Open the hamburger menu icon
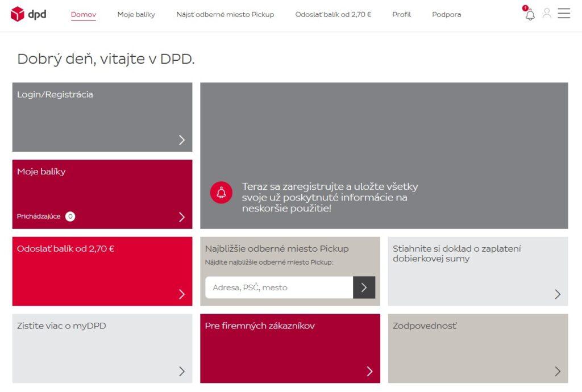Image resolution: width=582 pixels, height=392 pixels. coord(564,14)
